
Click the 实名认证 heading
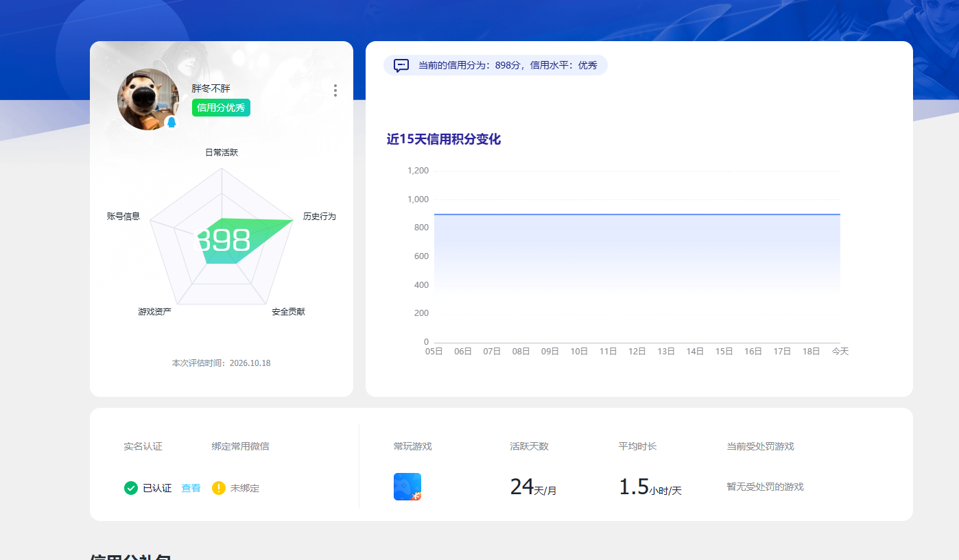coord(143,446)
